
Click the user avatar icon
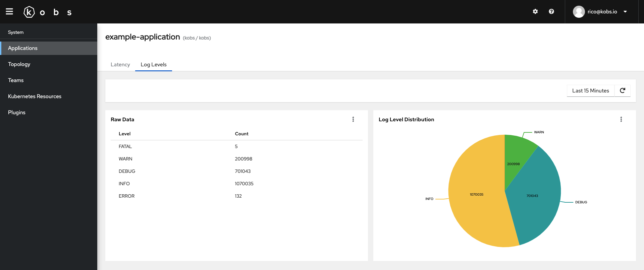[579, 12]
